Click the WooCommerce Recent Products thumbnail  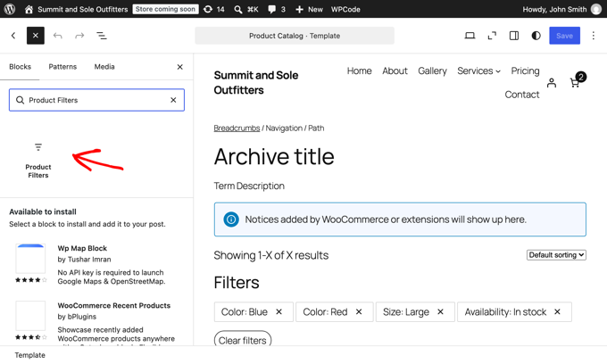(x=30, y=316)
